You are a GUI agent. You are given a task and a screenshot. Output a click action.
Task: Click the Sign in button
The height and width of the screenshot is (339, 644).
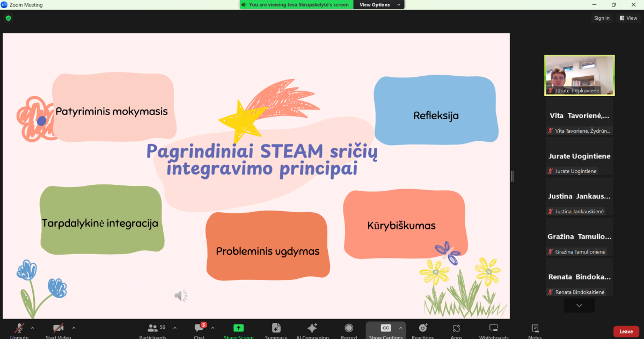602,18
